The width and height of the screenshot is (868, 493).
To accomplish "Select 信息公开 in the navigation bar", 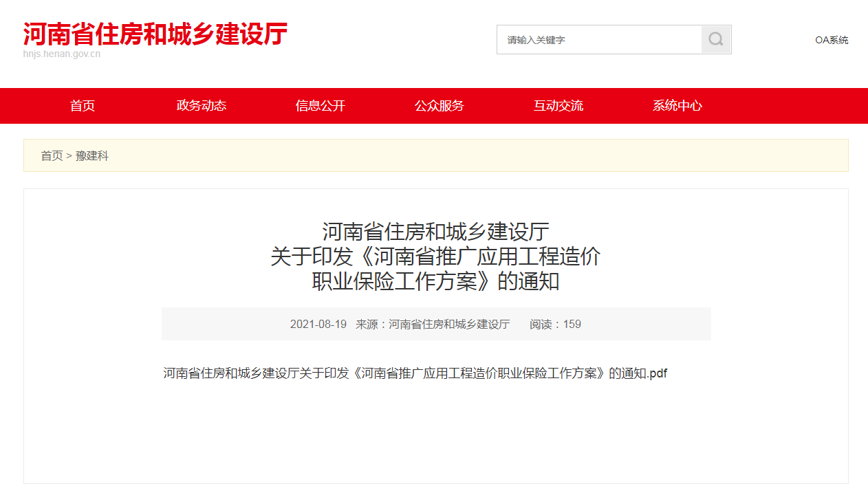I will [321, 106].
